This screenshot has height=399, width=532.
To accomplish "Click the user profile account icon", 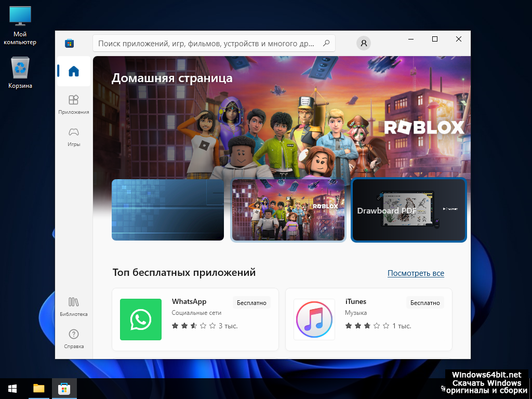I will coord(364,43).
